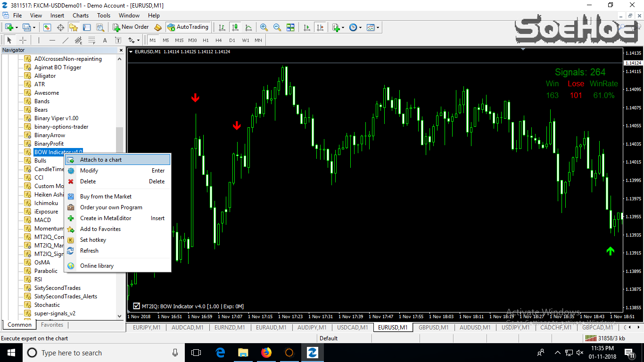Zoom in on the chart

(x=264, y=27)
